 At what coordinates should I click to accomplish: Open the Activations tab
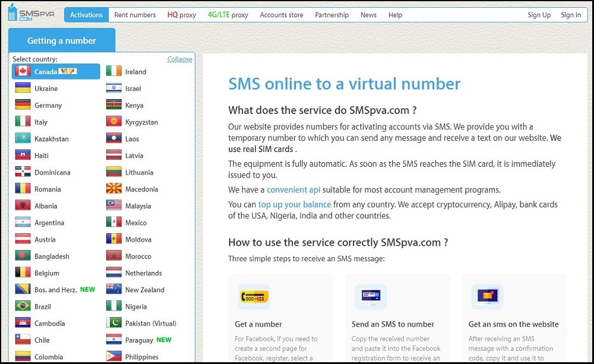pos(86,15)
